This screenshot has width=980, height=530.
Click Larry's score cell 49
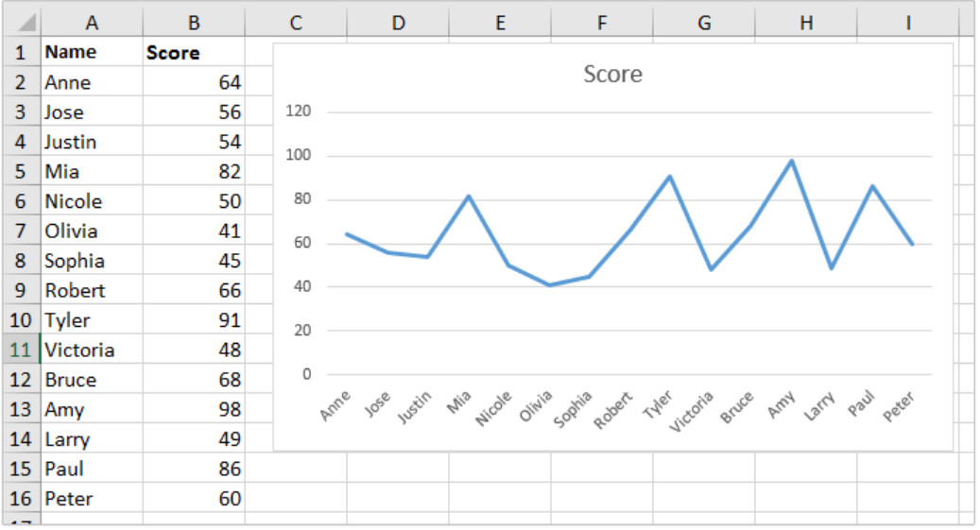click(194, 438)
